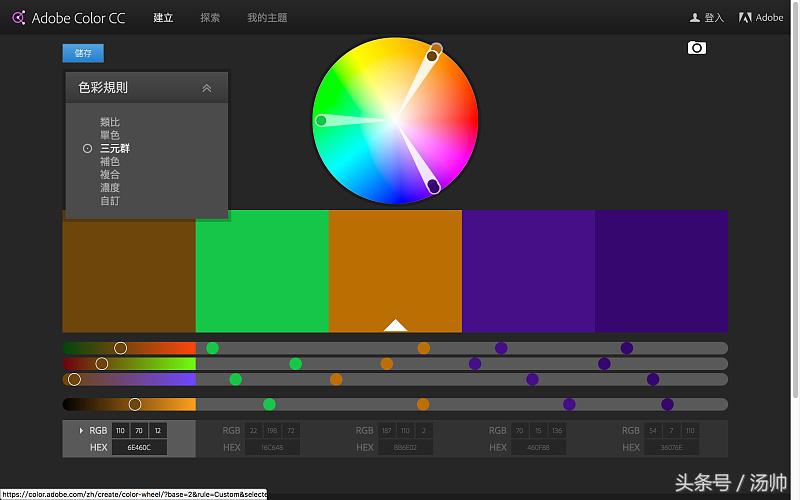Image resolution: width=800 pixels, height=500 pixels.
Task: Click the HEX field showing 36076E
Action: (672, 447)
